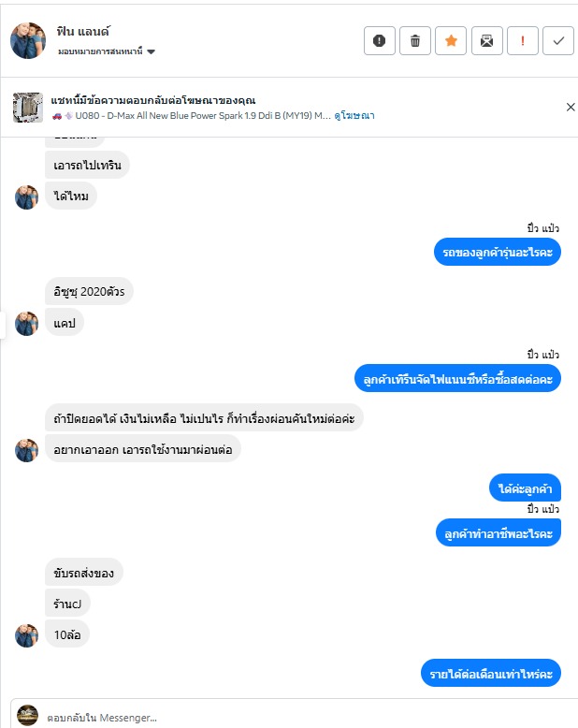The image size is (578, 728).
Task: Click the spam alert icon button
Action: point(379,40)
